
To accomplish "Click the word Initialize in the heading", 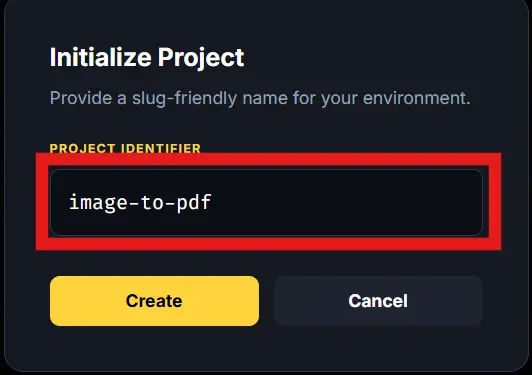I will pos(100,57).
